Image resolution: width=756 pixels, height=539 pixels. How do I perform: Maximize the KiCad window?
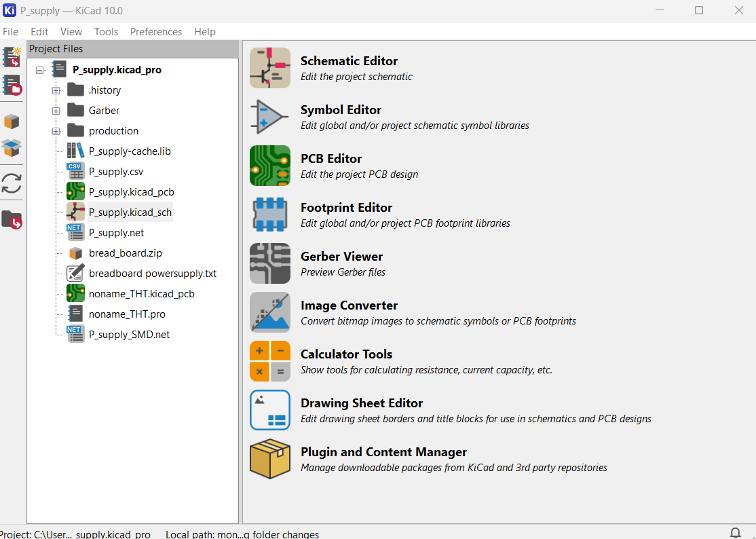click(x=698, y=10)
